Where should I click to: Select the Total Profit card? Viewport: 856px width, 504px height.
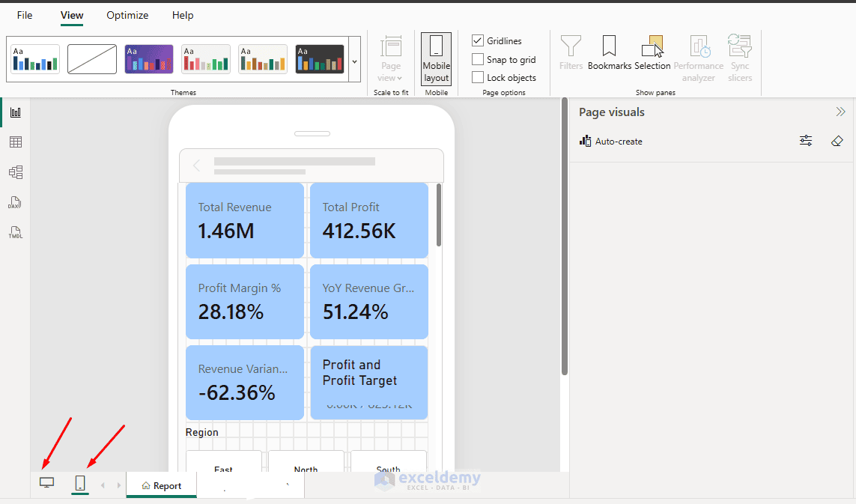(x=369, y=221)
